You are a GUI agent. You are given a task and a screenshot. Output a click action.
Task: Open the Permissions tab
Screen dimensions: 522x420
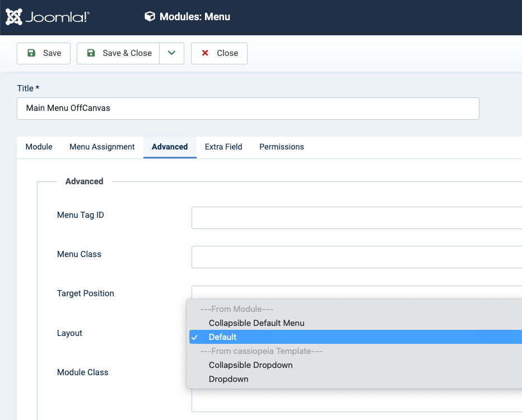coord(281,147)
